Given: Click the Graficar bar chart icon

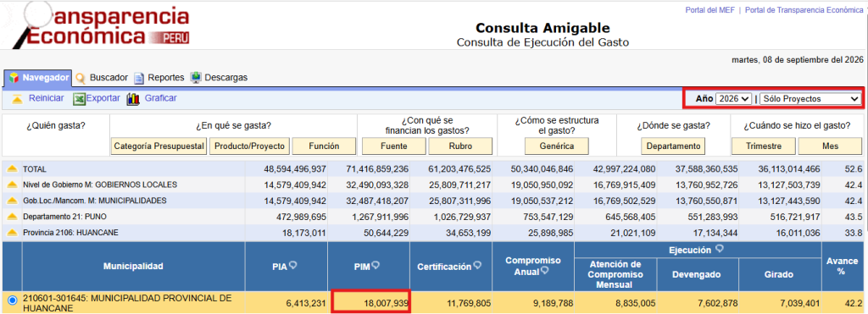Looking at the screenshot, I should coord(133,99).
